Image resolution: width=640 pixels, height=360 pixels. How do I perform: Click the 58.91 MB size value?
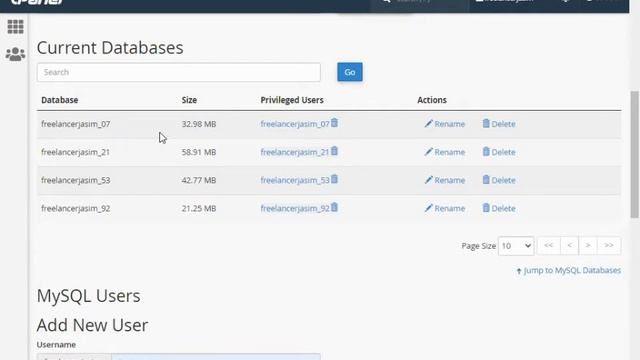199,152
